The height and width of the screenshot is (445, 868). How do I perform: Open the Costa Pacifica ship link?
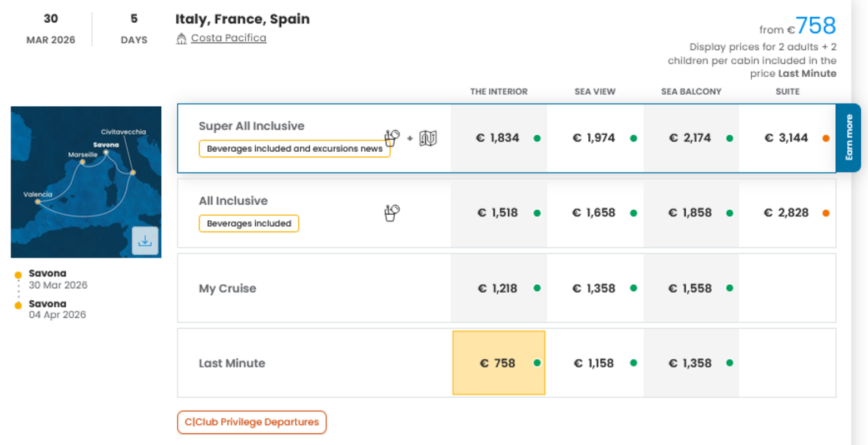pos(229,38)
